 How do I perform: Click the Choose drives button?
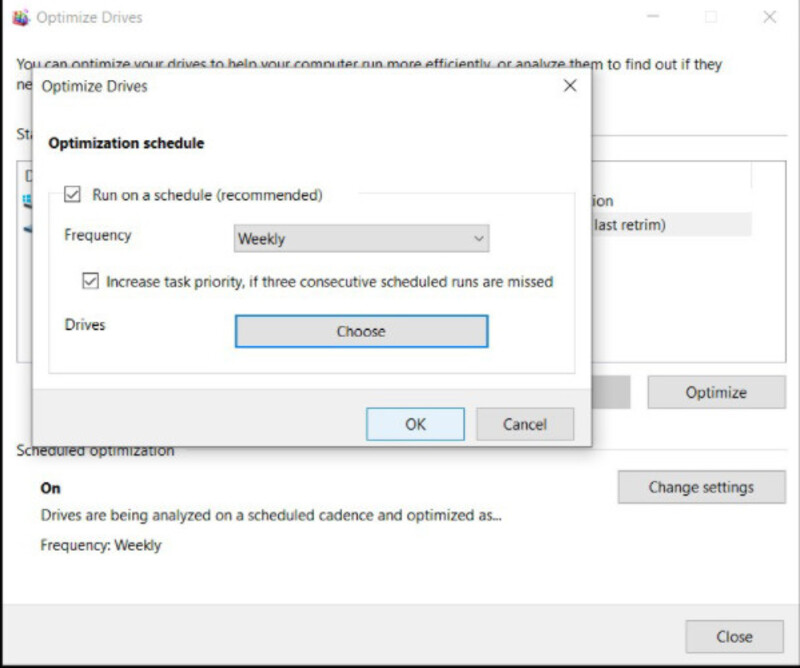[x=361, y=331]
